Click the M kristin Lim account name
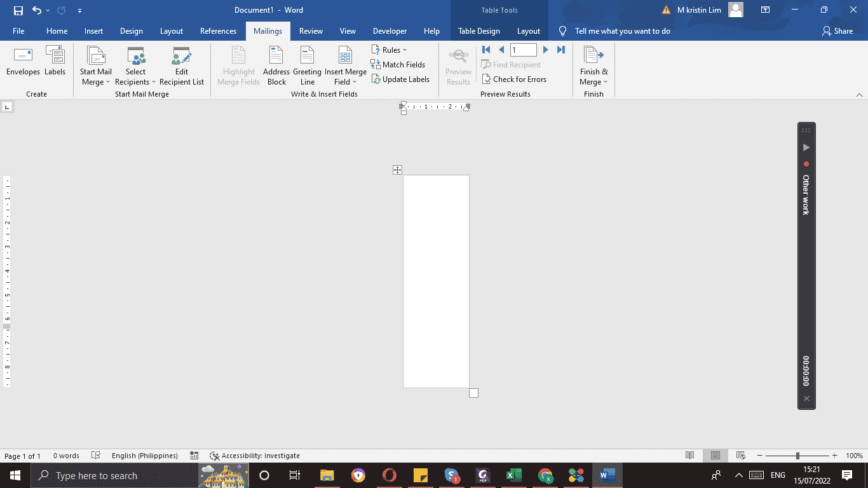The width and height of the screenshot is (868, 488). click(699, 10)
